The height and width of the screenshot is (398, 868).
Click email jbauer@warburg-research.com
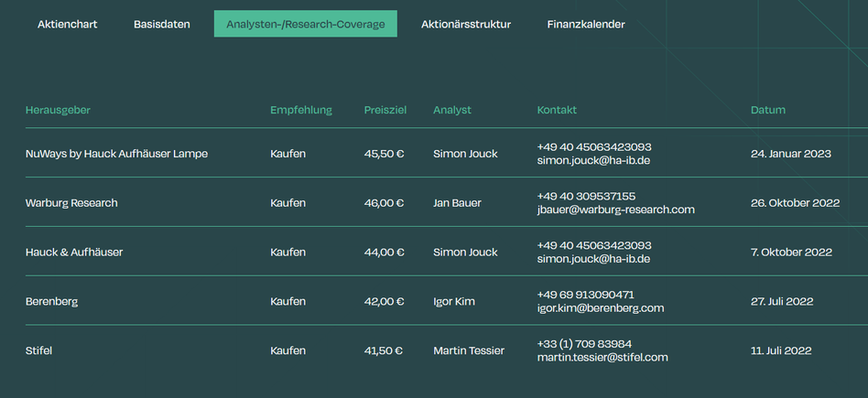[x=615, y=210]
